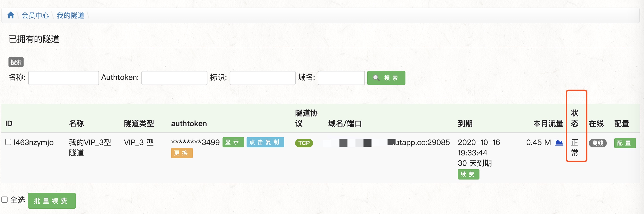This screenshot has width=644, height=214.
Task: Click the home icon in breadcrumb
Action: point(11,15)
